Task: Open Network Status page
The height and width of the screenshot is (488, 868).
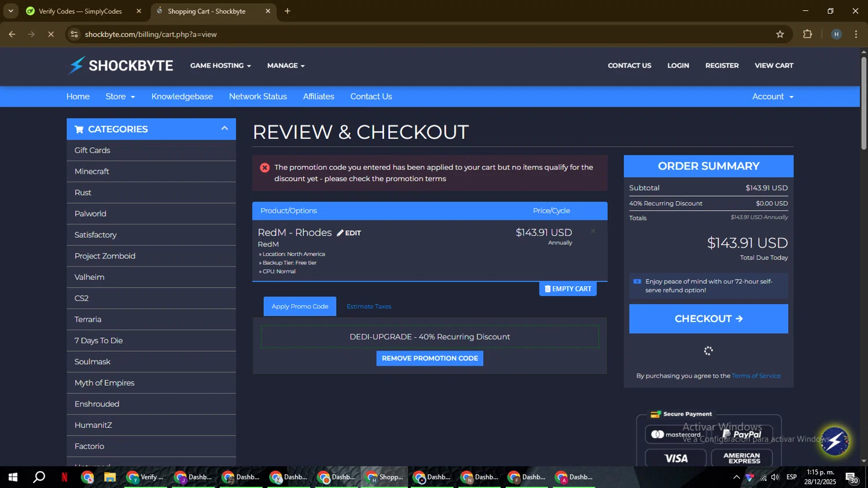Action: tap(258, 97)
